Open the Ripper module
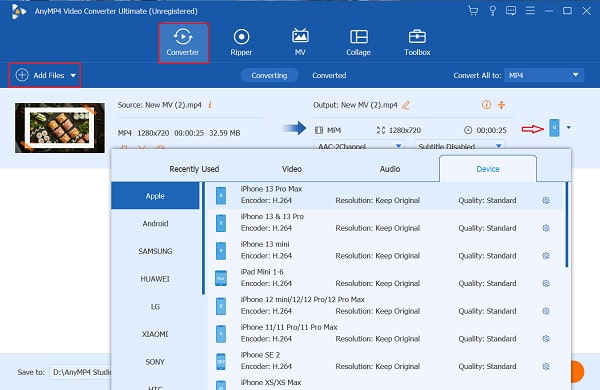Screen dimensions: 600x390 241,42
